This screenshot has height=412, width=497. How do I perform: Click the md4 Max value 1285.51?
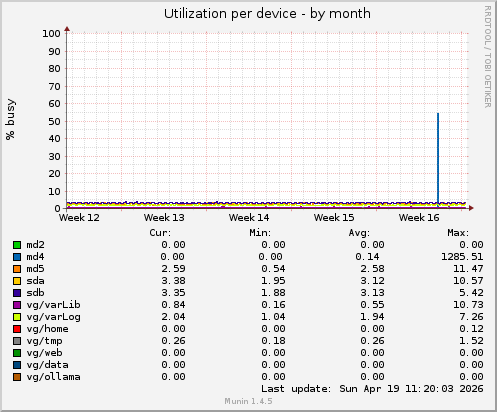click(462, 257)
